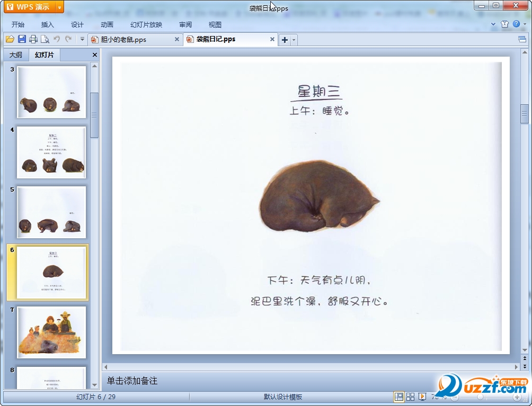Click the editor vertical scrollbar handle

525,114
